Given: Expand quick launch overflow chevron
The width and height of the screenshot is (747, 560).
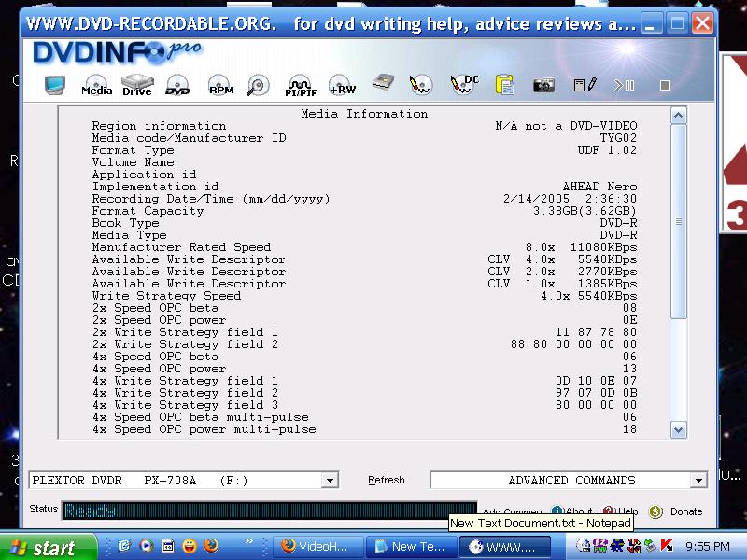Looking at the screenshot, I should click(248, 541).
